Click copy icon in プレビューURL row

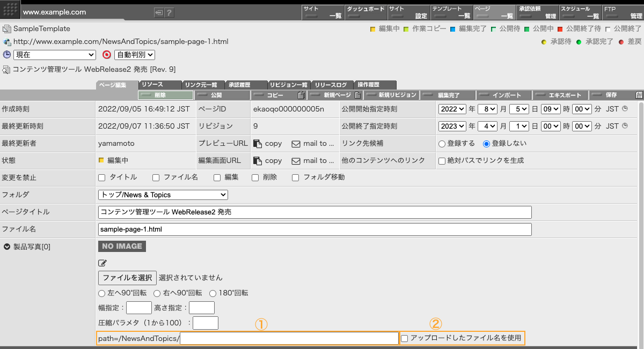pos(258,143)
